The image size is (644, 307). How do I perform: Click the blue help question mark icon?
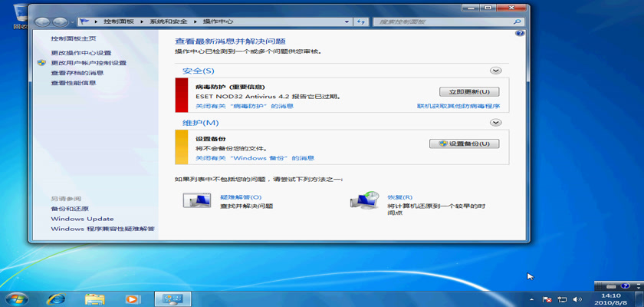click(x=520, y=34)
